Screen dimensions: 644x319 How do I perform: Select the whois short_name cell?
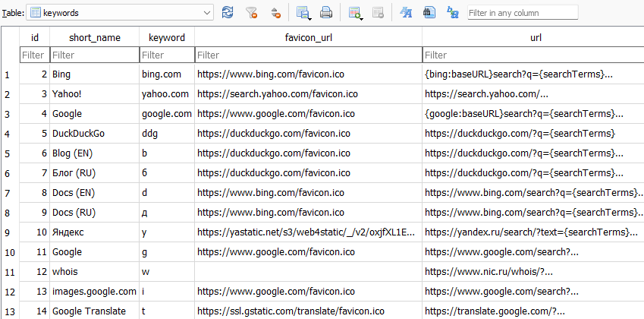click(95, 272)
